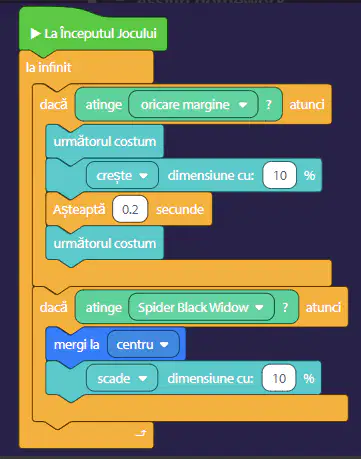Click the 'secunde' label in wait block
This screenshot has width=361, height=459.
click(180, 209)
